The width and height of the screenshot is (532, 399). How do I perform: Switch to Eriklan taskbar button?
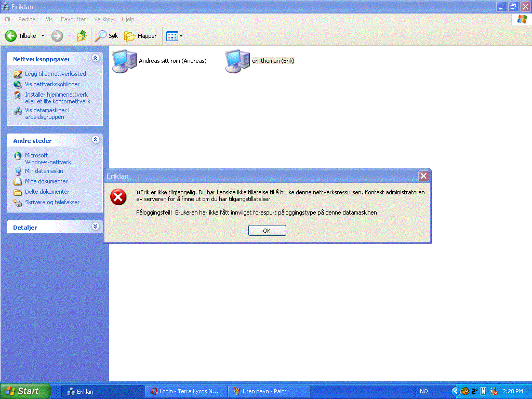[102, 392]
